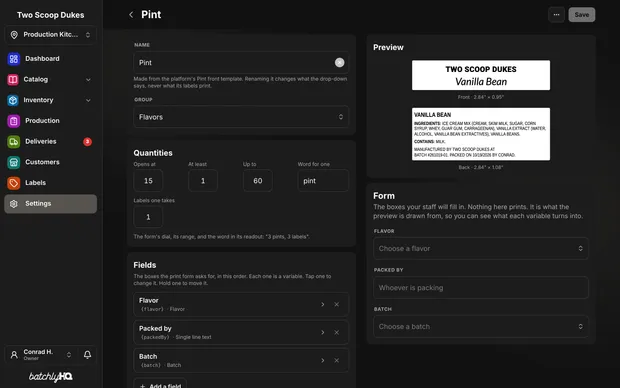Image resolution: width=620 pixels, height=388 pixels.
Task: Open the Production page
Action: [51, 121]
